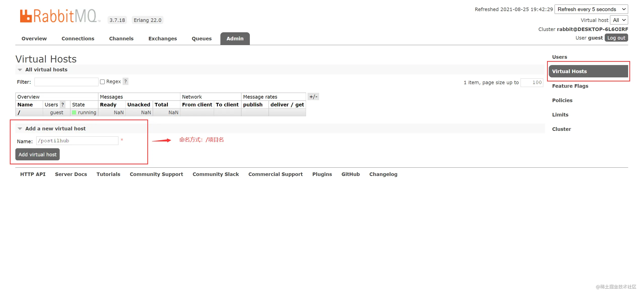Switch to the Queues tab
The height and width of the screenshot is (297, 644).
click(201, 39)
